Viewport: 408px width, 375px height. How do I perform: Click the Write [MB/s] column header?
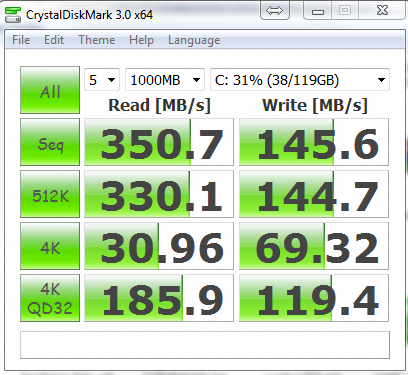pos(315,105)
